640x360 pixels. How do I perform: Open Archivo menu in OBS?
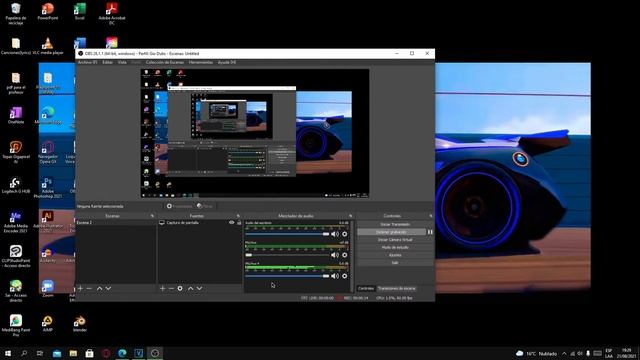(x=87, y=62)
